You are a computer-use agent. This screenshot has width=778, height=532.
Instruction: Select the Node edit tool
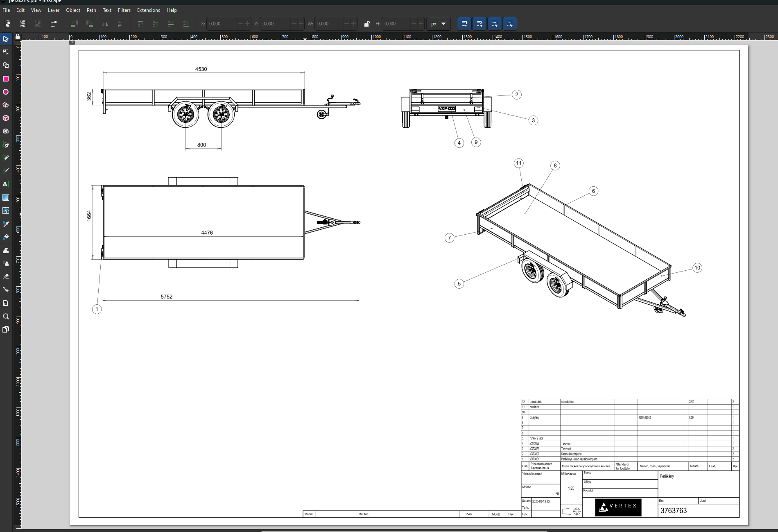pyautogui.click(x=6, y=52)
